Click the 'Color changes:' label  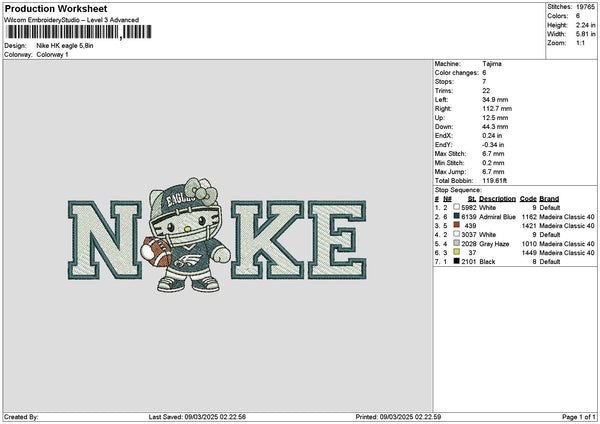(457, 73)
